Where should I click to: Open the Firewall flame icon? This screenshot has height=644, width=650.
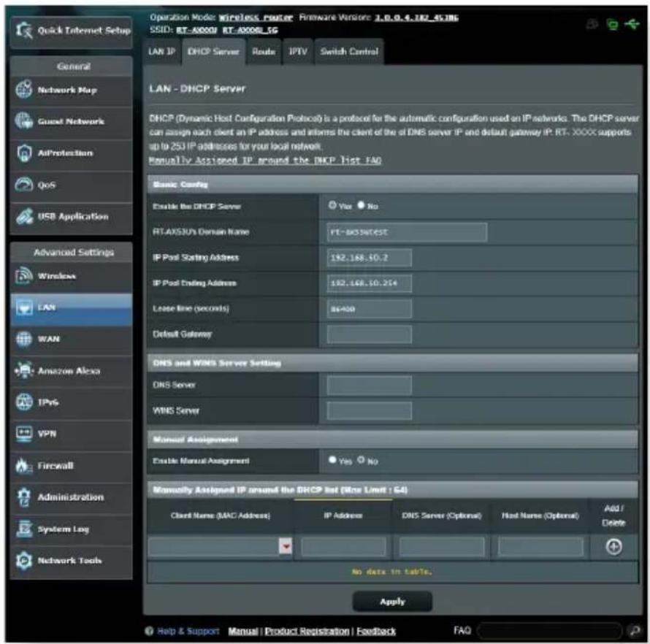tap(24, 466)
